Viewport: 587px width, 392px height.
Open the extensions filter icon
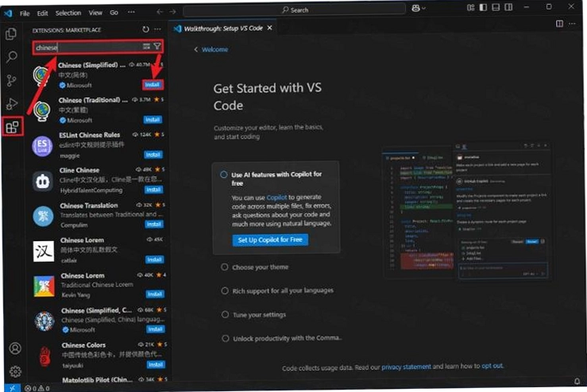156,46
